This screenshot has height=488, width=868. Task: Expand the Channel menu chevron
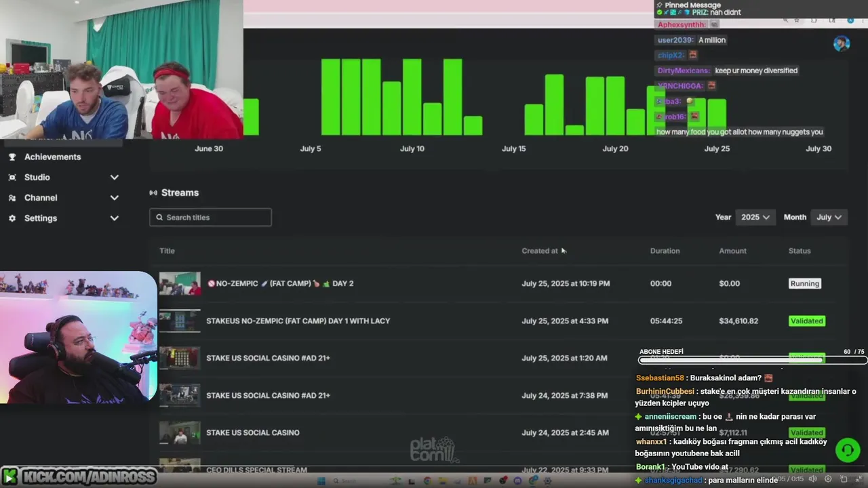pos(114,198)
